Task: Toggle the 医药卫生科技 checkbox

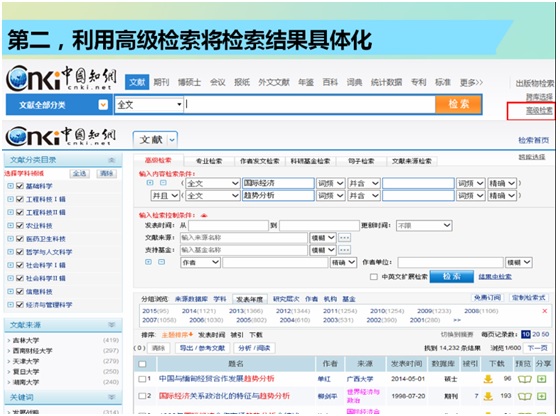Action: (20, 239)
